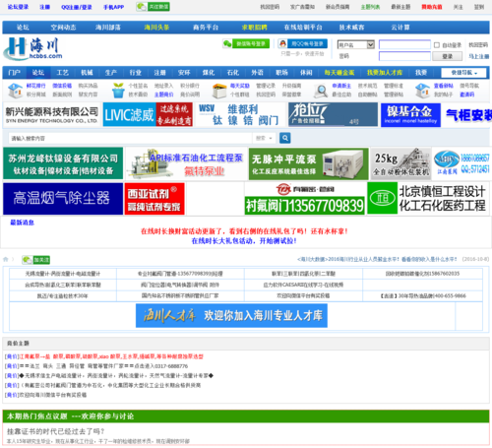Viewport: 492px width, 448px height.
Task: Click the home breadcrumb icon
Action: [6, 259]
